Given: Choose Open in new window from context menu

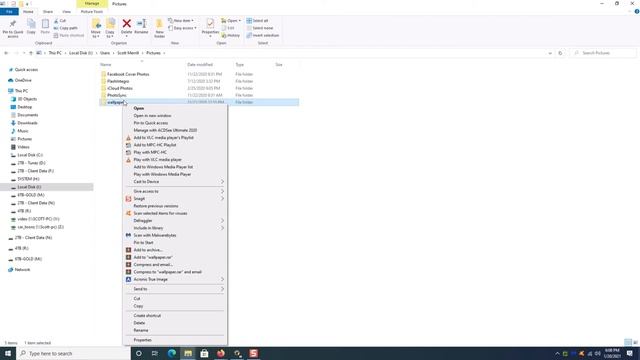Looking at the screenshot, I should tap(175, 116).
